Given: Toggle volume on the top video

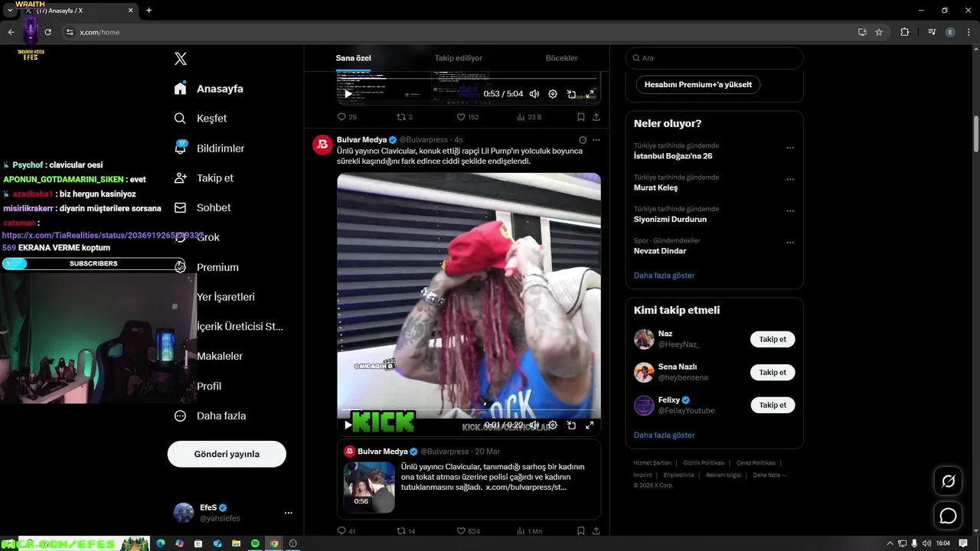Looking at the screenshot, I should pyautogui.click(x=534, y=94).
